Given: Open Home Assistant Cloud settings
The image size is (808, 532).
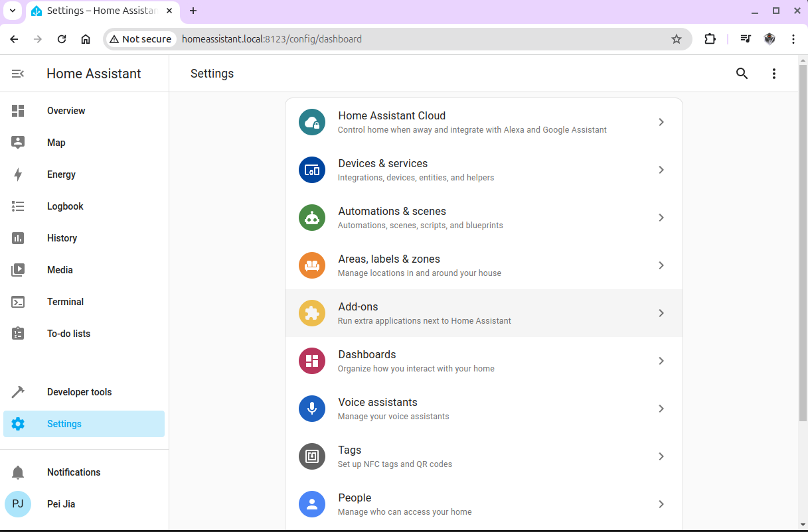Looking at the screenshot, I should [x=484, y=122].
